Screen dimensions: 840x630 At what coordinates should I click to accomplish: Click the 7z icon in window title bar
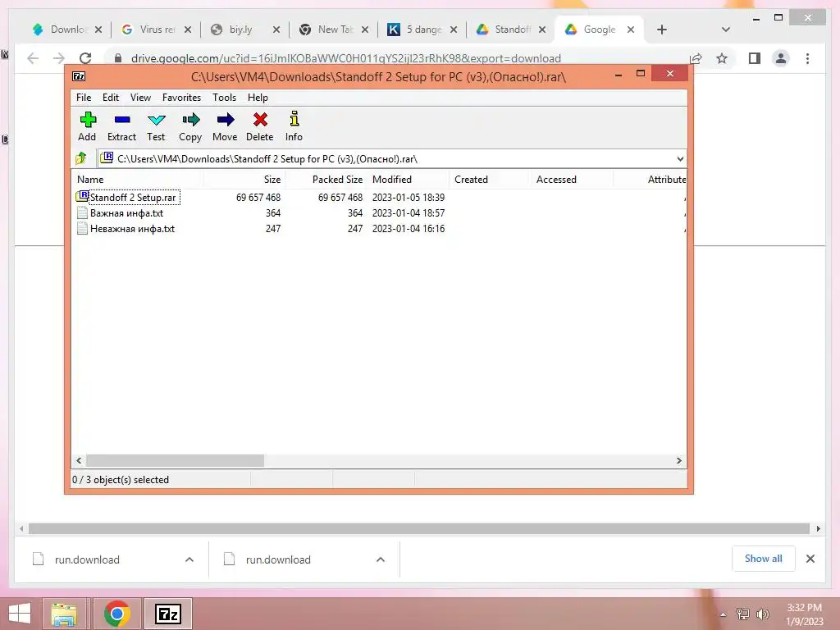pyautogui.click(x=79, y=76)
